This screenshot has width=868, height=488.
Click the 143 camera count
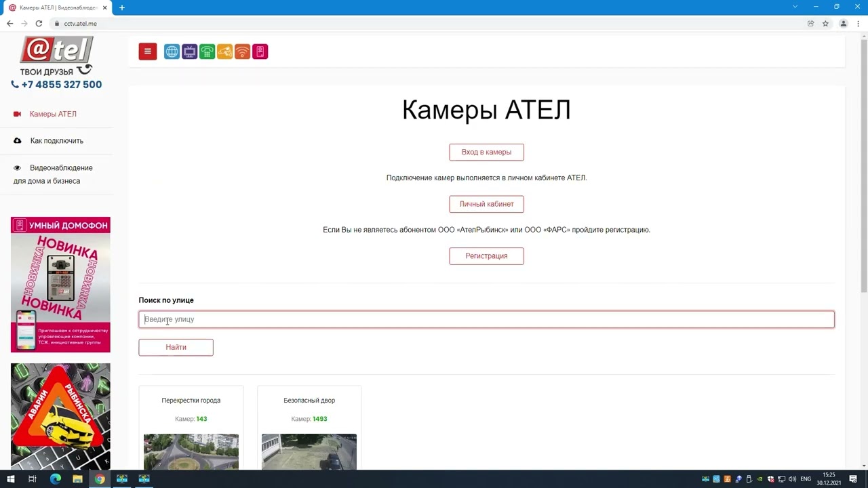(x=201, y=419)
